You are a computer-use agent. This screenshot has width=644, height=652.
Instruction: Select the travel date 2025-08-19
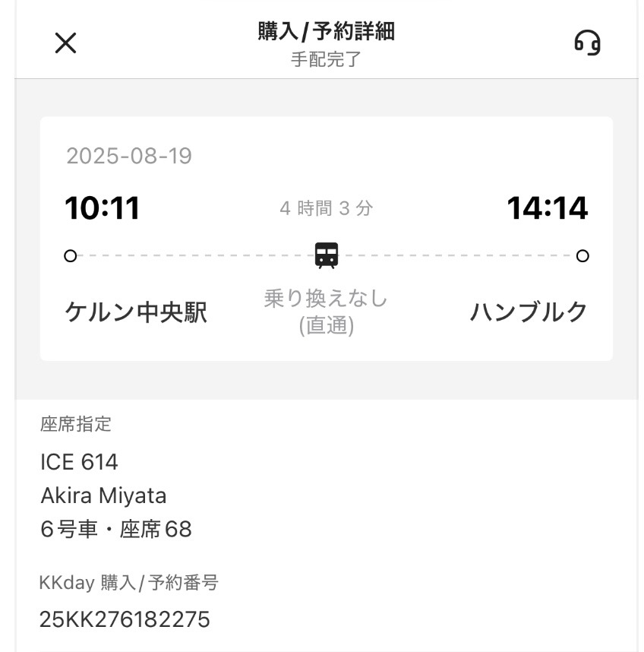click(129, 157)
